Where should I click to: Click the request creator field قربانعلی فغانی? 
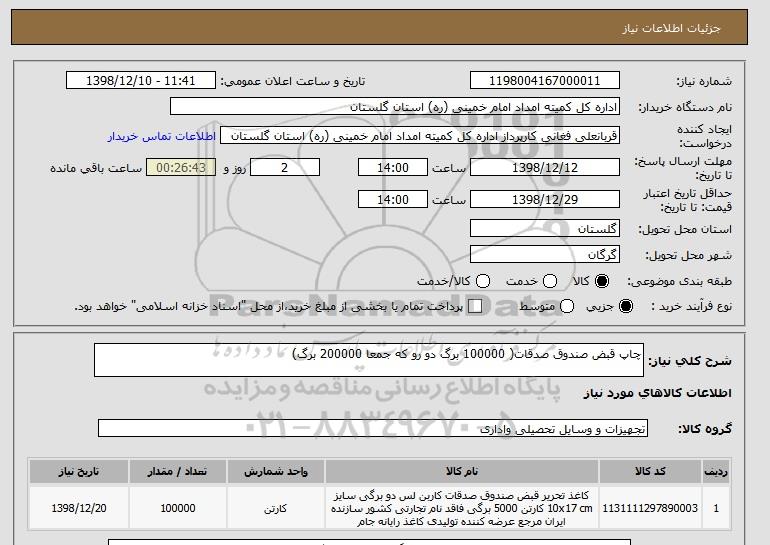point(420,136)
